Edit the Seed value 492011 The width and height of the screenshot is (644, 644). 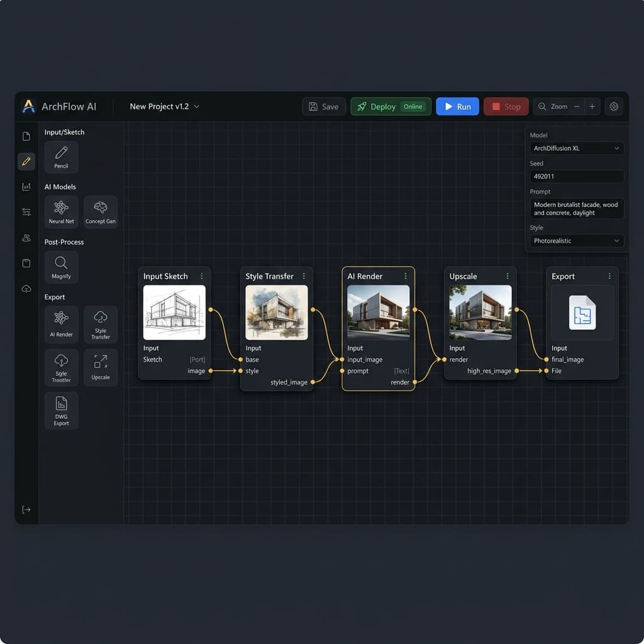576,176
